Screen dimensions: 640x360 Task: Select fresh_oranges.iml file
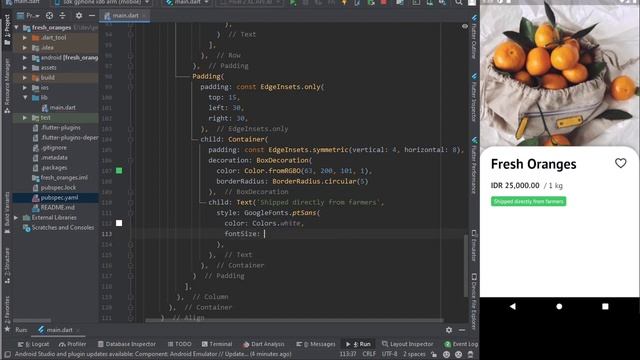60,178
